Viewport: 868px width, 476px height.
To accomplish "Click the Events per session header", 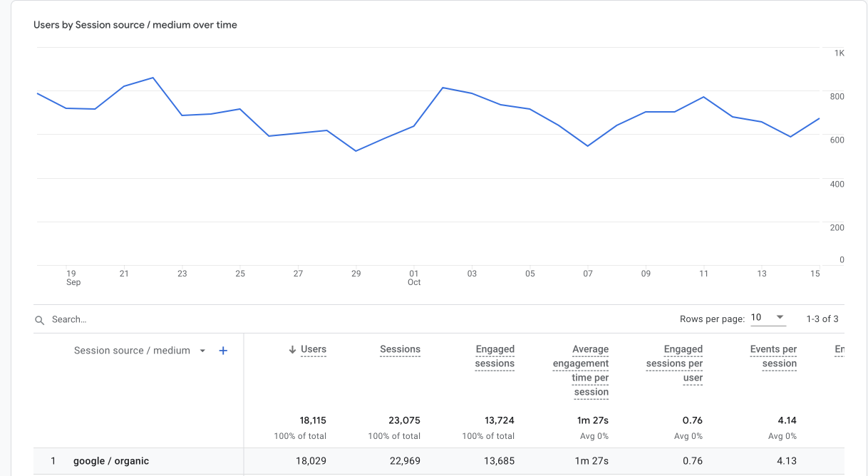I will pyautogui.click(x=773, y=356).
